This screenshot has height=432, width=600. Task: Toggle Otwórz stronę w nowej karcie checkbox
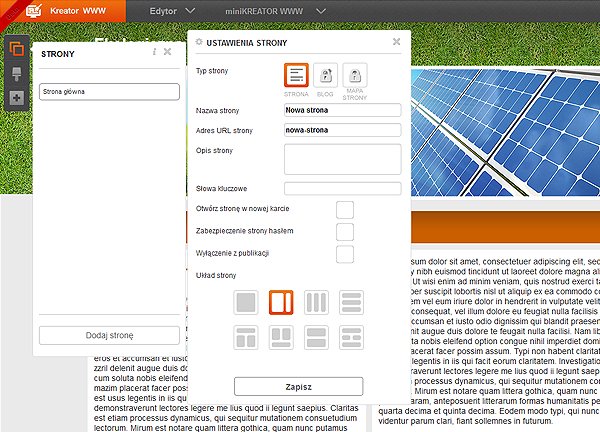point(345,210)
